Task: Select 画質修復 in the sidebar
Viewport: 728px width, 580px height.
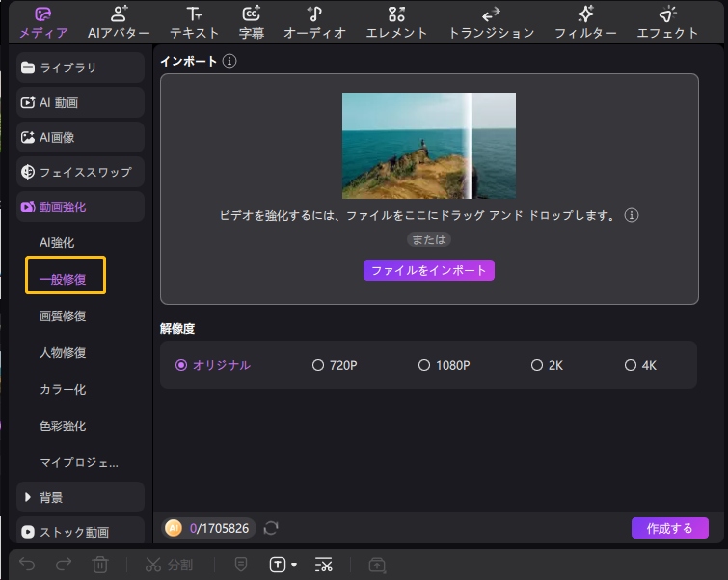Action: click(63, 317)
